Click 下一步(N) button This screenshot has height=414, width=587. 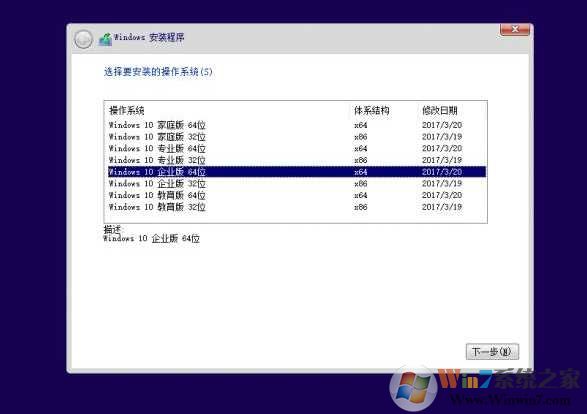tap(492, 351)
